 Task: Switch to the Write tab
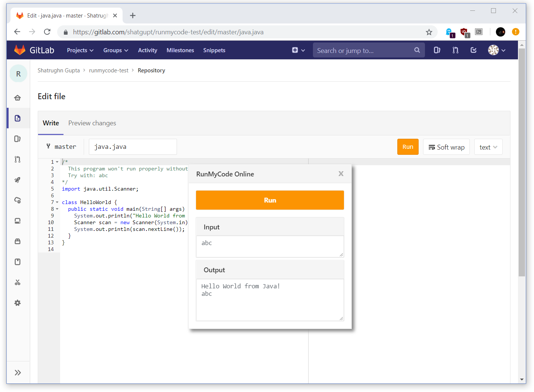pos(51,123)
